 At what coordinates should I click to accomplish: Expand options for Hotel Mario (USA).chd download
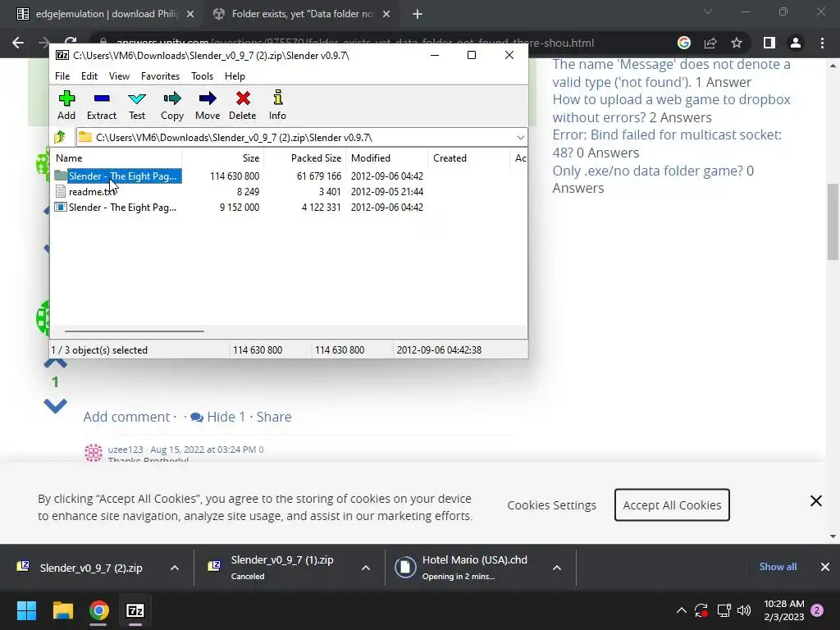tap(557, 568)
